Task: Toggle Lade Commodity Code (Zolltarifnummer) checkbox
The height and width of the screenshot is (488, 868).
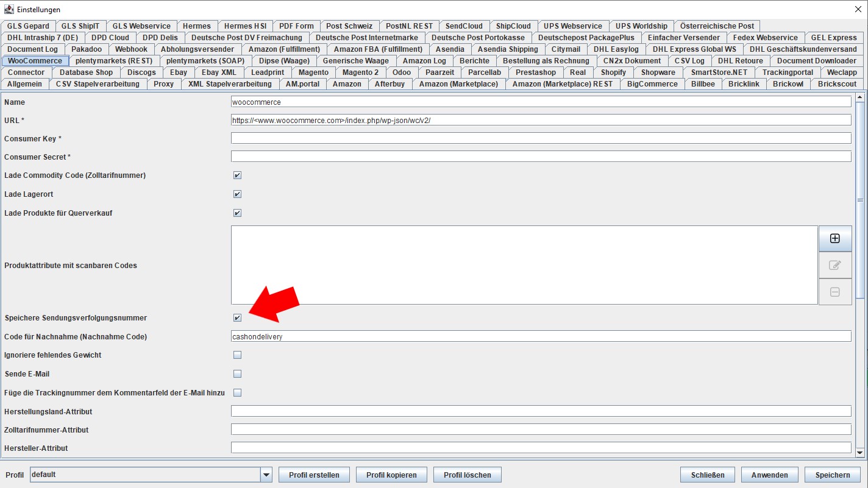Action: coord(238,175)
